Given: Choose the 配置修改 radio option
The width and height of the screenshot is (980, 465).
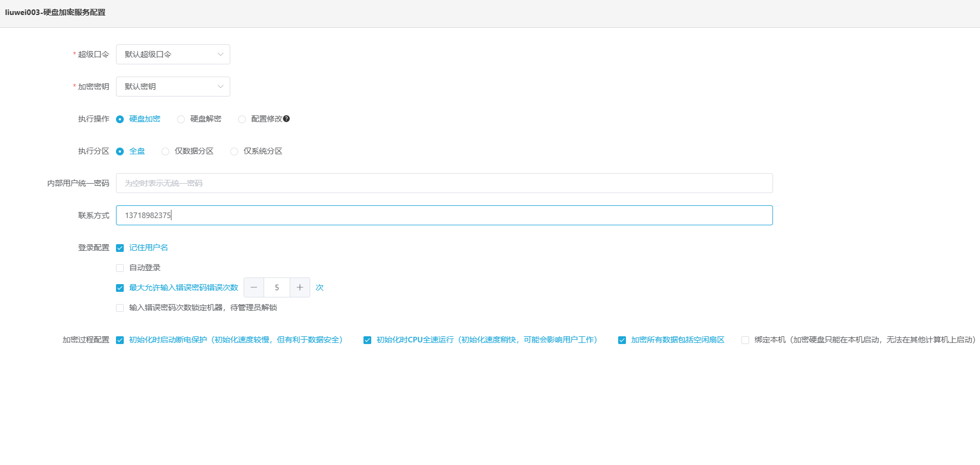Looking at the screenshot, I should click(x=242, y=119).
